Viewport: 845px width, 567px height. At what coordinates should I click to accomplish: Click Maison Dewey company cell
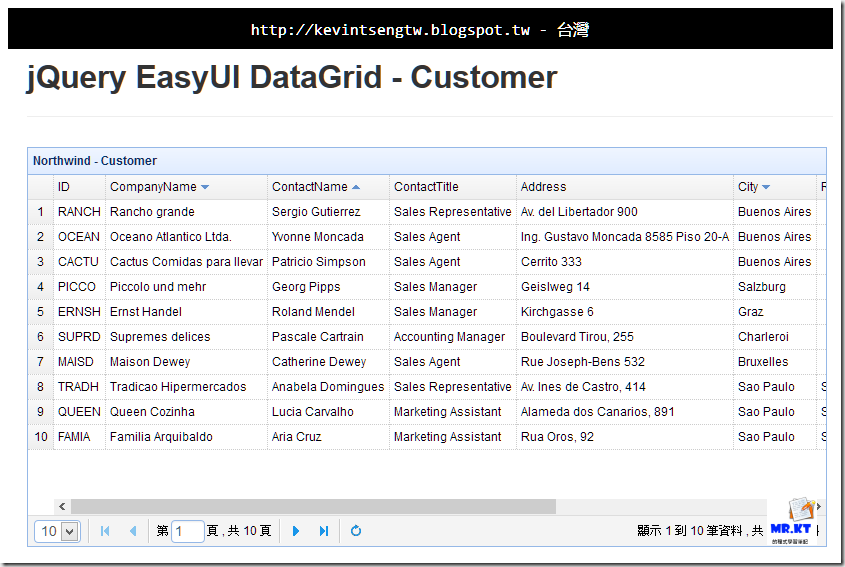click(186, 362)
